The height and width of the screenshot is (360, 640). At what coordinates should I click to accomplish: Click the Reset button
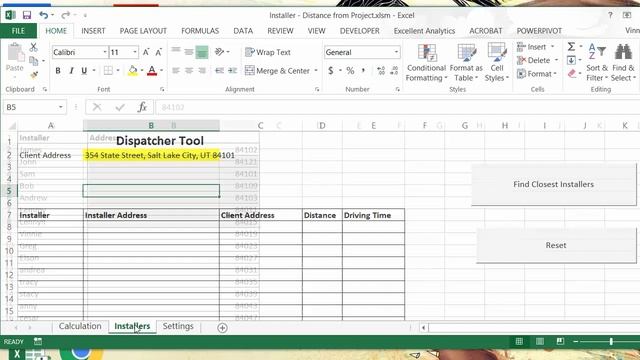pyautogui.click(x=556, y=245)
